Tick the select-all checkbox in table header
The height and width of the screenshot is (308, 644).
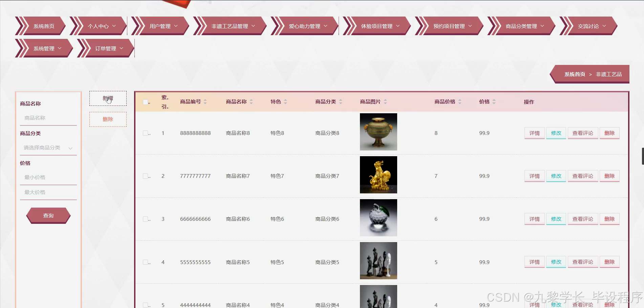[145, 102]
